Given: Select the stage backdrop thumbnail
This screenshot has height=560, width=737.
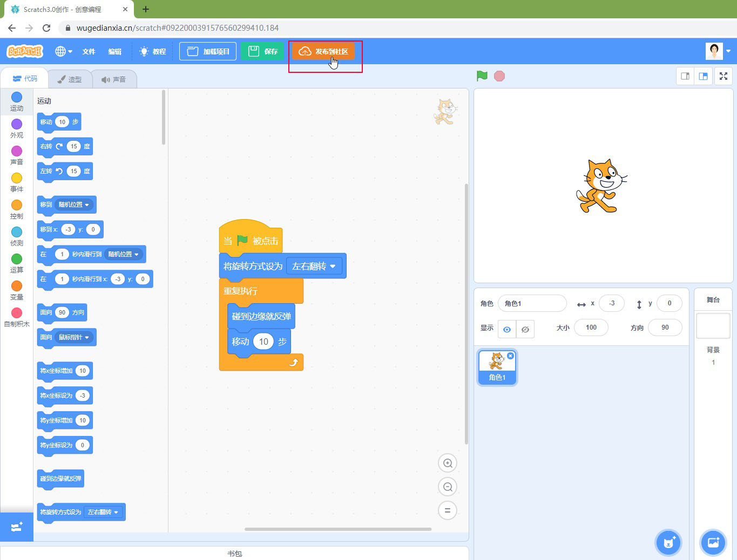Looking at the screenshot, I should pos(713,326).
